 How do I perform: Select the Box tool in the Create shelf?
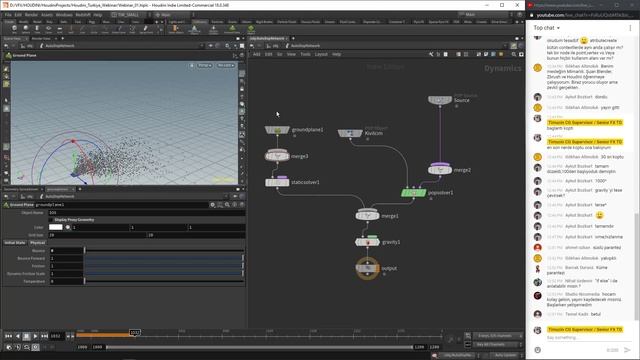pyautogui.click(x=14, y=29)
